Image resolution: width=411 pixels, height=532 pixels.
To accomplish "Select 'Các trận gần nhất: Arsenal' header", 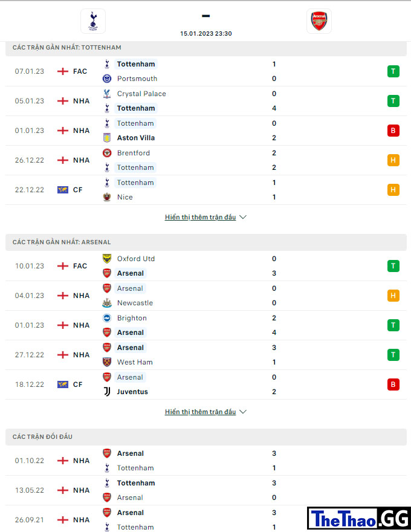I will (x=206, y=242).
